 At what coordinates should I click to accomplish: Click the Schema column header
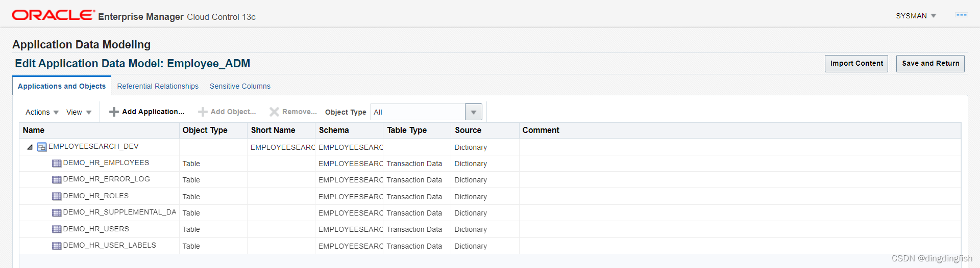click(x=349, y=130)
